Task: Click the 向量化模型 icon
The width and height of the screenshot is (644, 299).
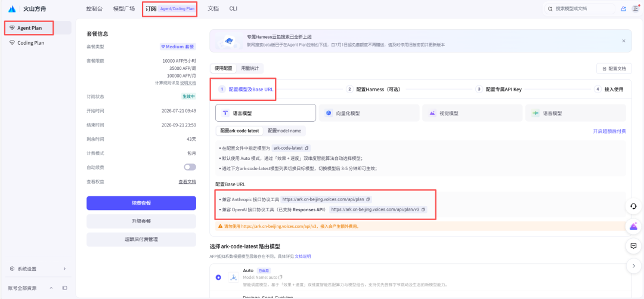Action: (328, 113)
